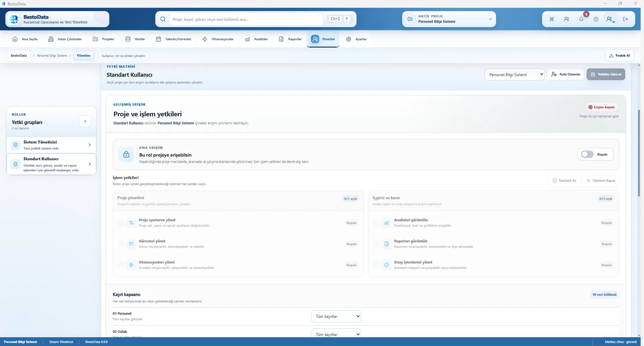Click the vertical scrollbar thumb
644x346 pixels.
pos(639,153)
